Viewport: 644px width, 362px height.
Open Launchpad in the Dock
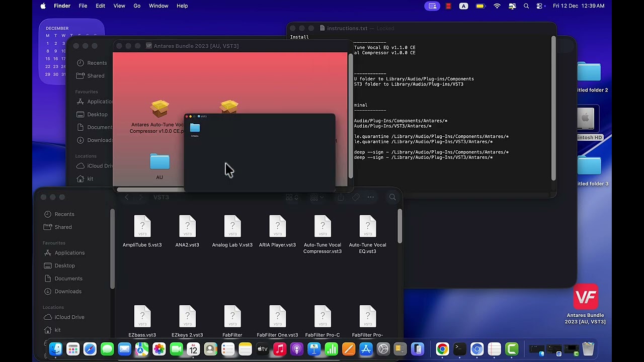(73, 349)
